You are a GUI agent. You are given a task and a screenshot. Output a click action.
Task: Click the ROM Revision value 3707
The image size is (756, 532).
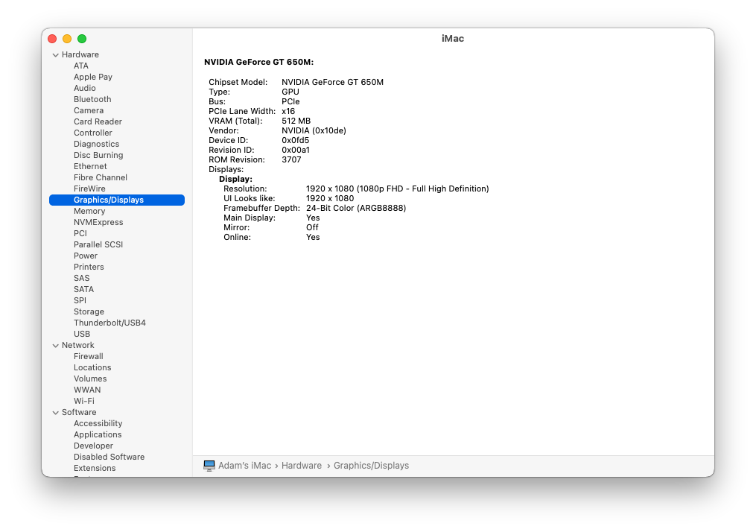292,159
